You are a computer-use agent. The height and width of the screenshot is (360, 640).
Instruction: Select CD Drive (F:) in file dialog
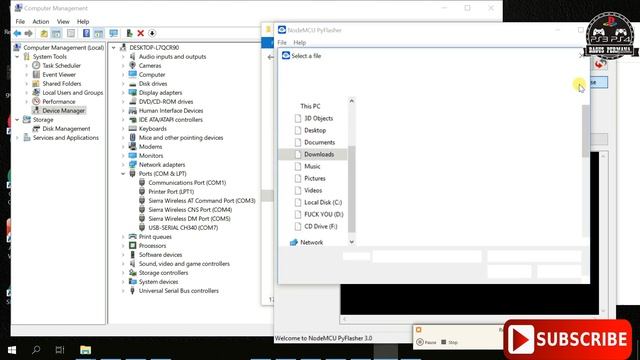click(x=321, y=226)
